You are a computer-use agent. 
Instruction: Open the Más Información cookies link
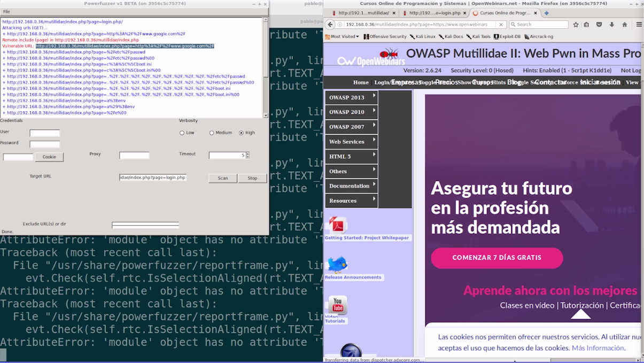(x=598, y=348)
